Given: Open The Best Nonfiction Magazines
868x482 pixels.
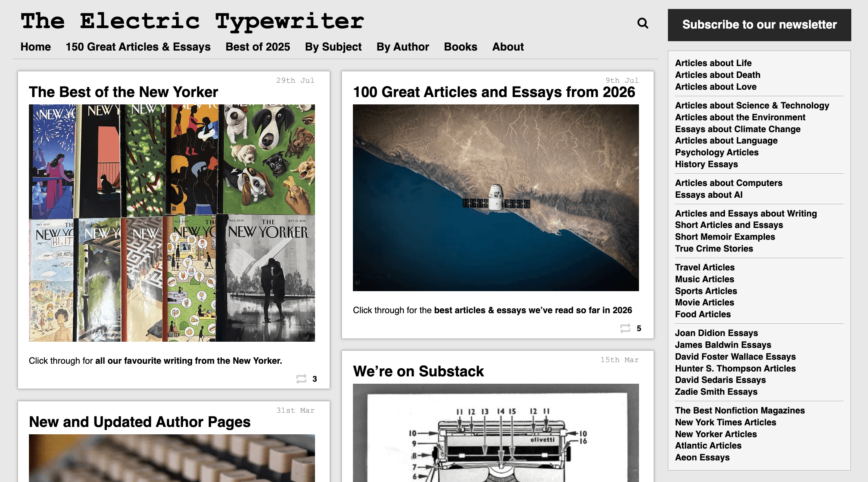Looking at the screenshot, I should (740, 411).
